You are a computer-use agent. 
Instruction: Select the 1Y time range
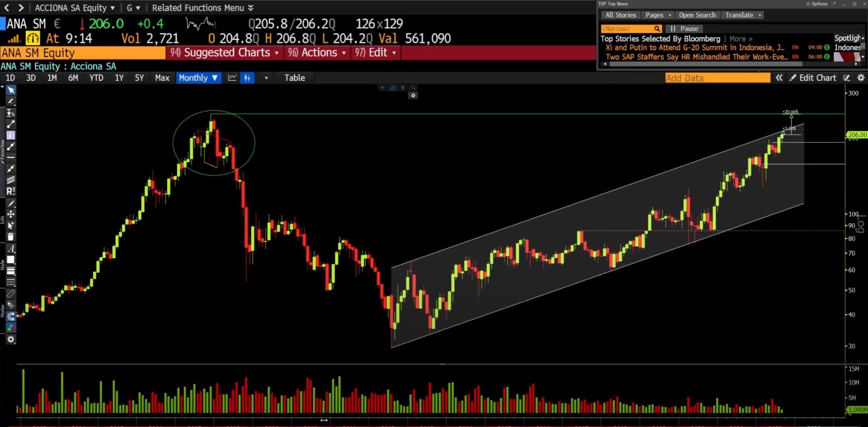coord(119,78)
